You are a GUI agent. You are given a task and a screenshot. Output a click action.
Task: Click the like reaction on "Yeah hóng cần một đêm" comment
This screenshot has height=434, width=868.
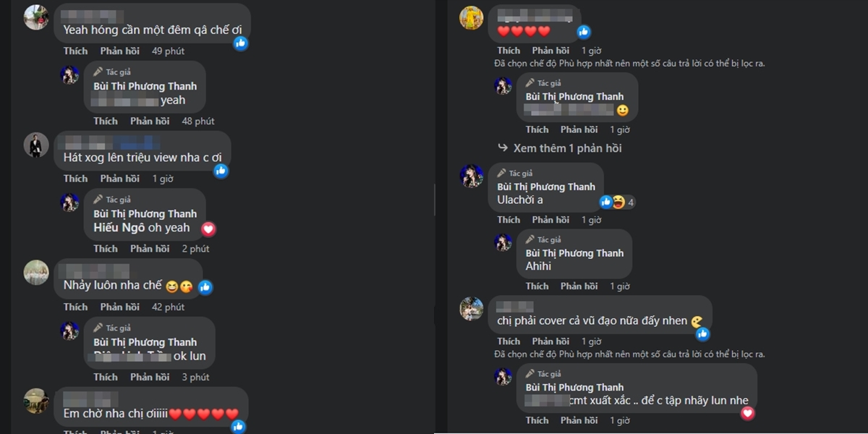(x=241, y=43)
